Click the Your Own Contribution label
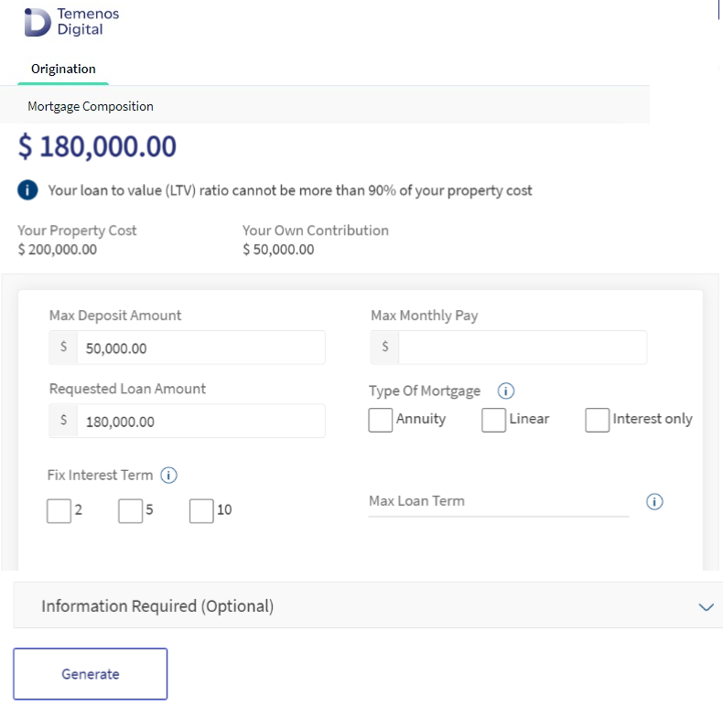Screen dimensions: 723x728 coord(316,230)
